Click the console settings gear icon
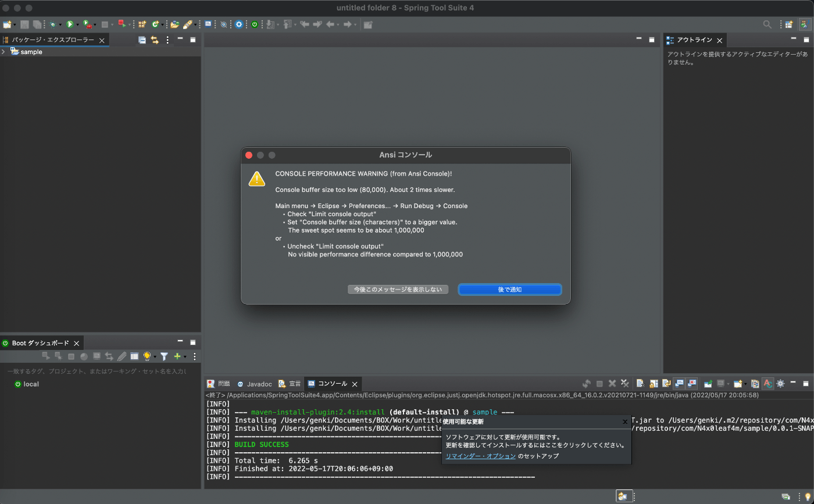Viewport: 814px width, 504px height. 780,384
